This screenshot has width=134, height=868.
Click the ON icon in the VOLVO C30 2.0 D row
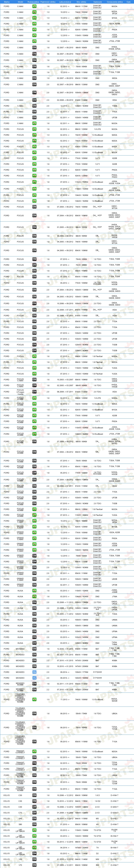click(x=34, y=807)
